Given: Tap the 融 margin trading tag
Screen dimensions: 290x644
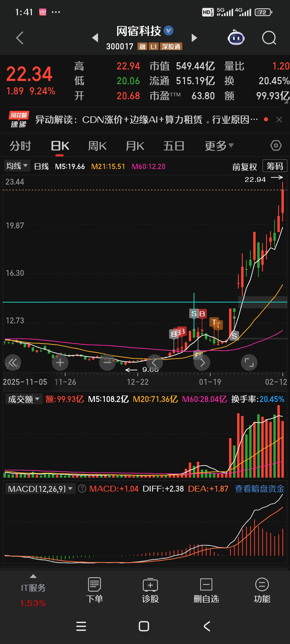Looking at the screenshot, I should (142, 47).
